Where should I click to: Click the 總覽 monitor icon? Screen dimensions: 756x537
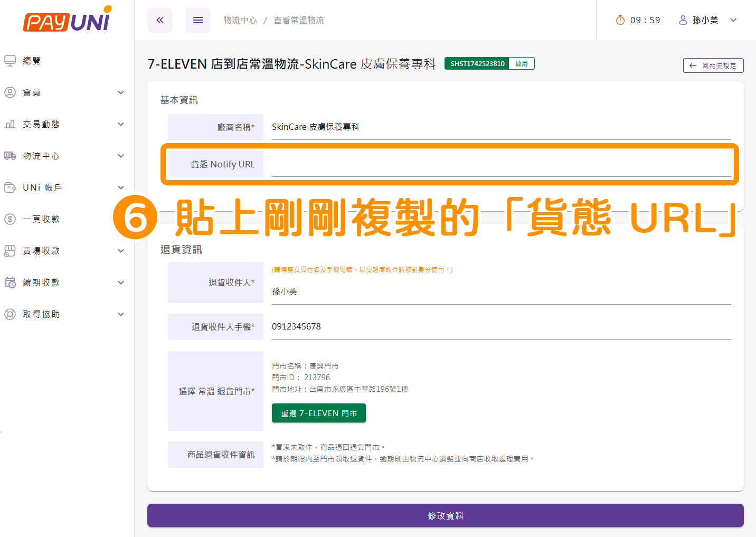pyautogui.click(x=10, y=61)
